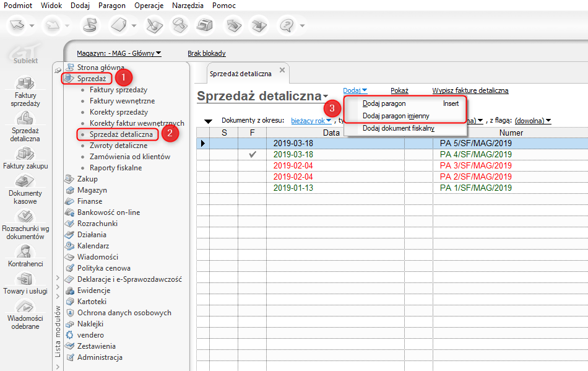Choose Dodaj dokument fiskalny menu entry
This screenshot has width=588, height=371.
405,128
